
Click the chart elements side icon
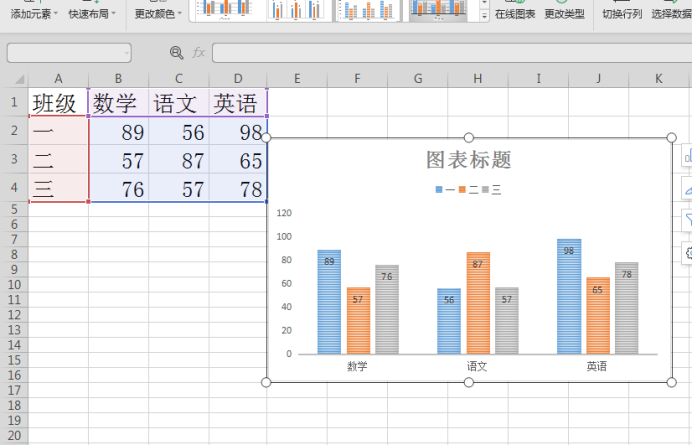point(688,155)
